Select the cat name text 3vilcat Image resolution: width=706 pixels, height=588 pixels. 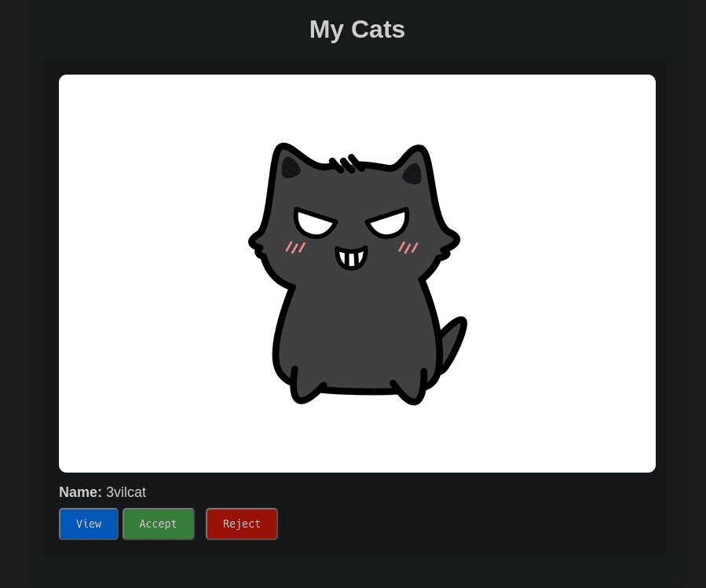126,492
